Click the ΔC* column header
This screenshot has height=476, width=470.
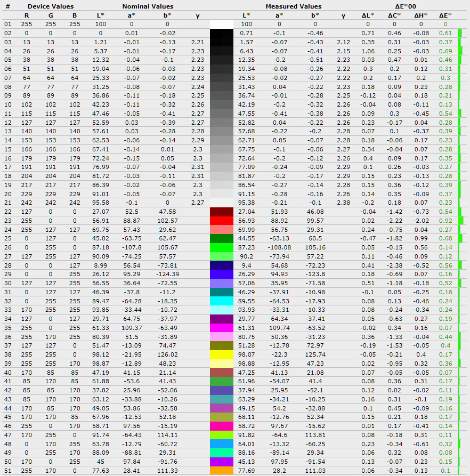click(x=394, y=15)
